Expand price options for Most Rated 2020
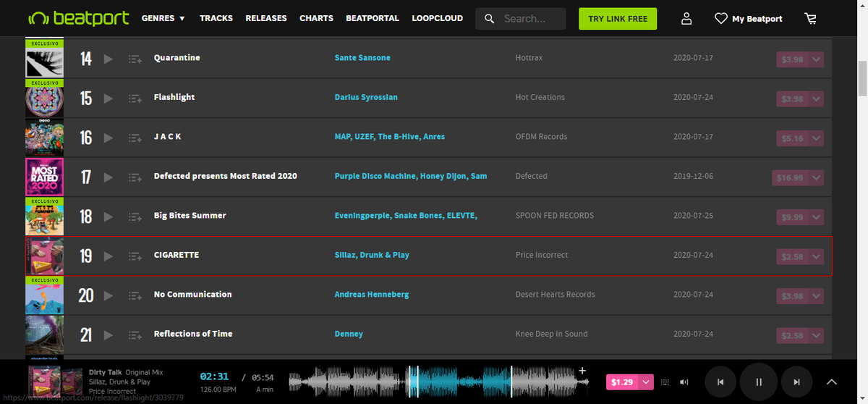Screen dimensions: 868x404 (x=816, y=177)
